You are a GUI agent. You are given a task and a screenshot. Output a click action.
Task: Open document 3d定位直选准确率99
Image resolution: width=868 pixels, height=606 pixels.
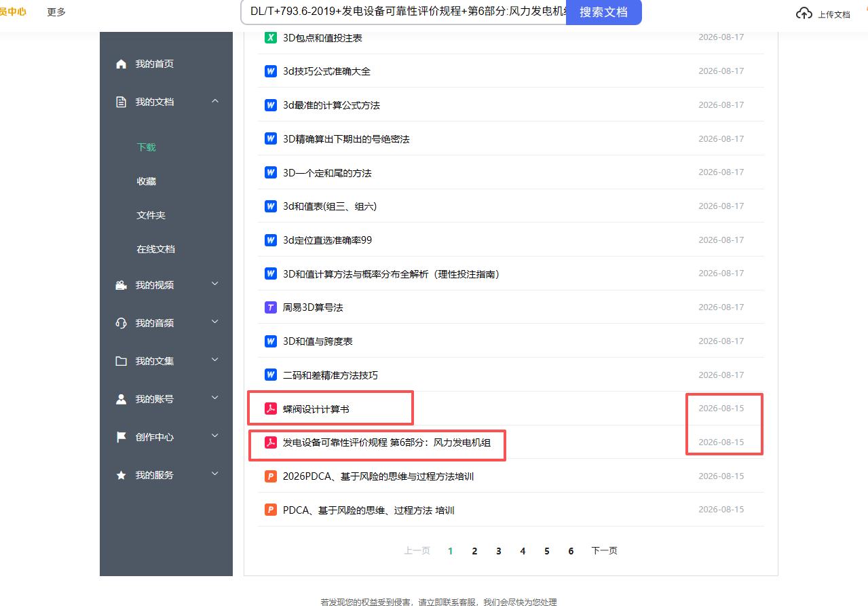click(x=327, y=240)
